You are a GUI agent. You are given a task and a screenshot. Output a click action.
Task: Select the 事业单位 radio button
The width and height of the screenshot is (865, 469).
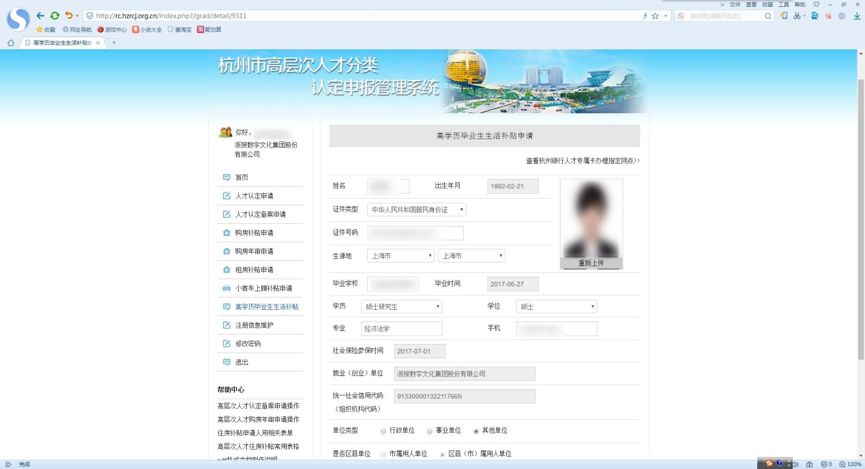pyautogui.click(x=429, y=431)
